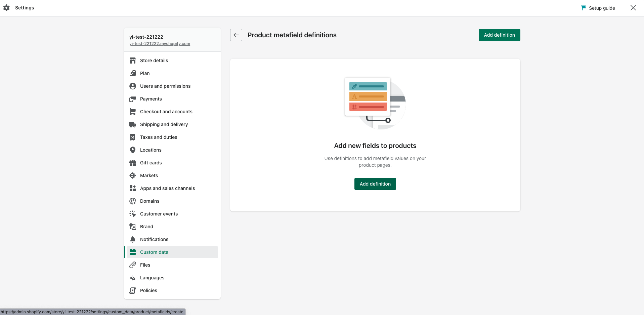Click the Checkout and accounts cart icon

pos(133,112)
